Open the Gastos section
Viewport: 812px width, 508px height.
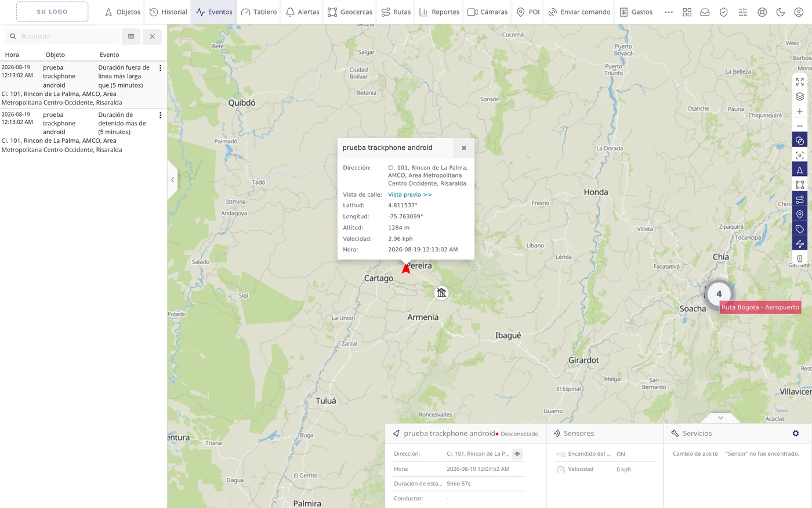click(x=636, y=12)
